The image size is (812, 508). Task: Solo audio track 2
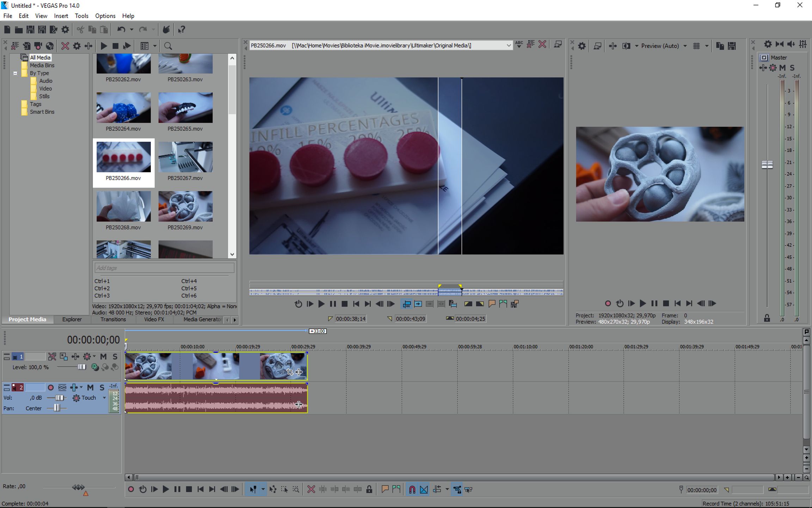pos(102,387)
